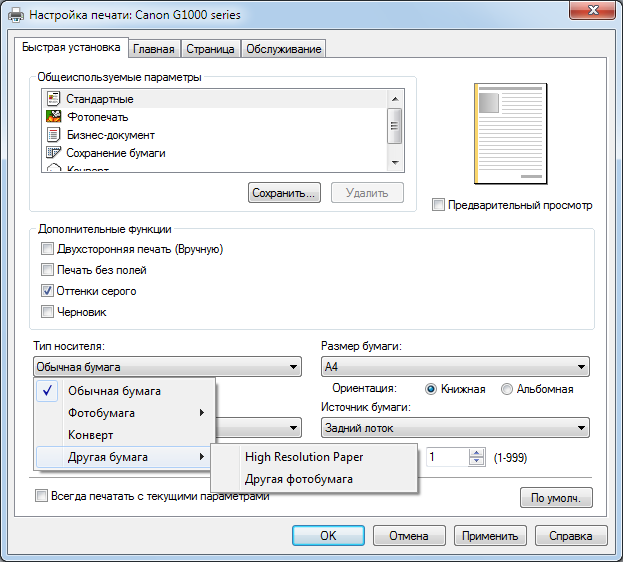Click the page layout preview thumbnail
The height and width of the screenshot is (562, 623).
(x=511, y=134)
